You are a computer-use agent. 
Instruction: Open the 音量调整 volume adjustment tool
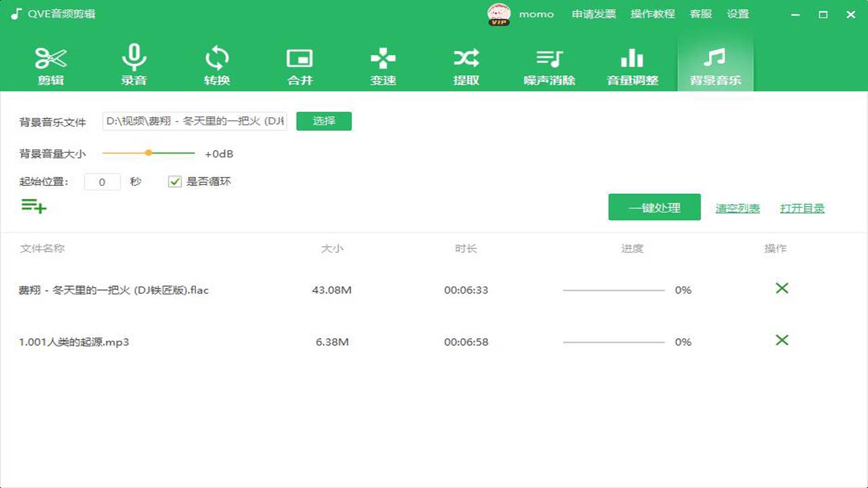pos(631,62)
